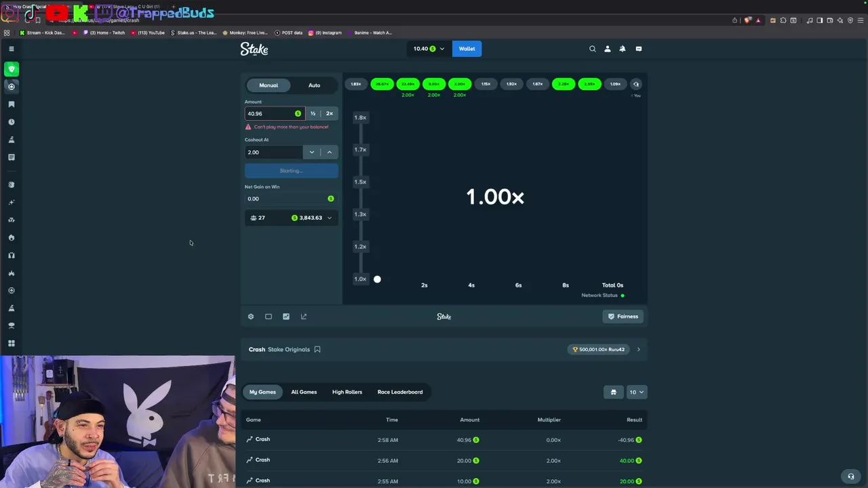Screen dimensions: 868x488
Task: Open the browser hamburger menu
Action: pyautogui.click(x=861, y=20)
